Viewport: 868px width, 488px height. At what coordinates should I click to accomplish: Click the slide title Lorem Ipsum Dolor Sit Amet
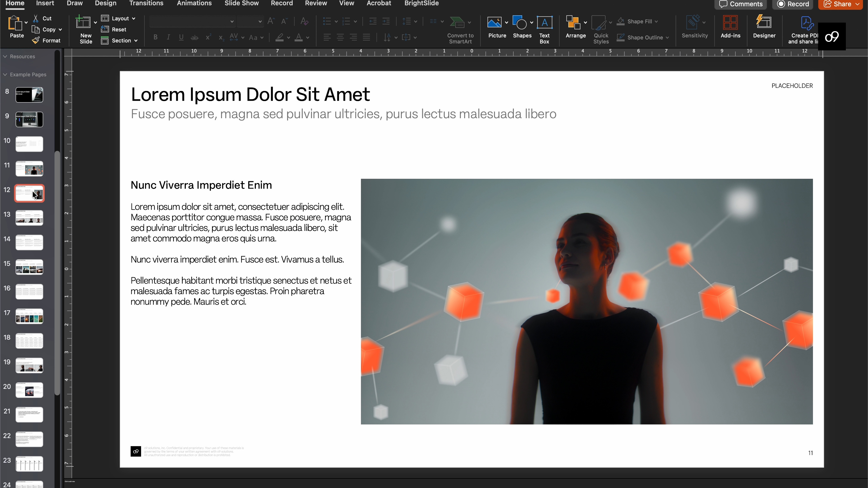click(x=250, y=94)
